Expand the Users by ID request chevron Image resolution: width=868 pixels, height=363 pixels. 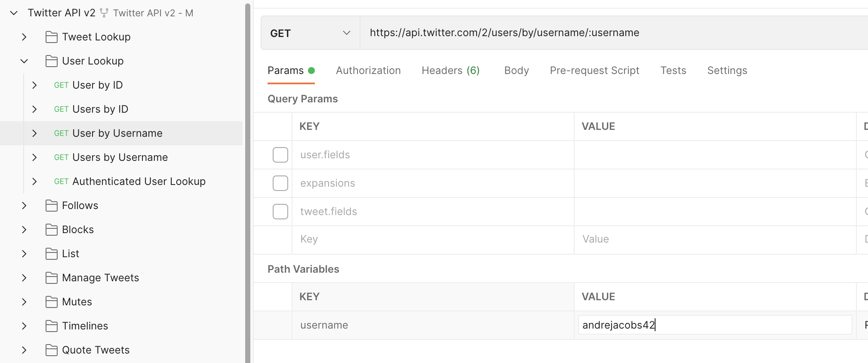35,109
